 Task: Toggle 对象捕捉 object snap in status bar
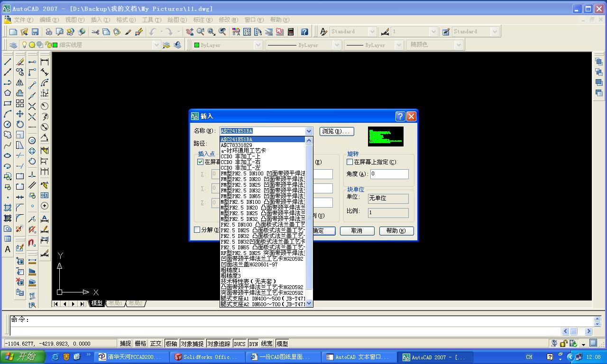coord(192,344)
